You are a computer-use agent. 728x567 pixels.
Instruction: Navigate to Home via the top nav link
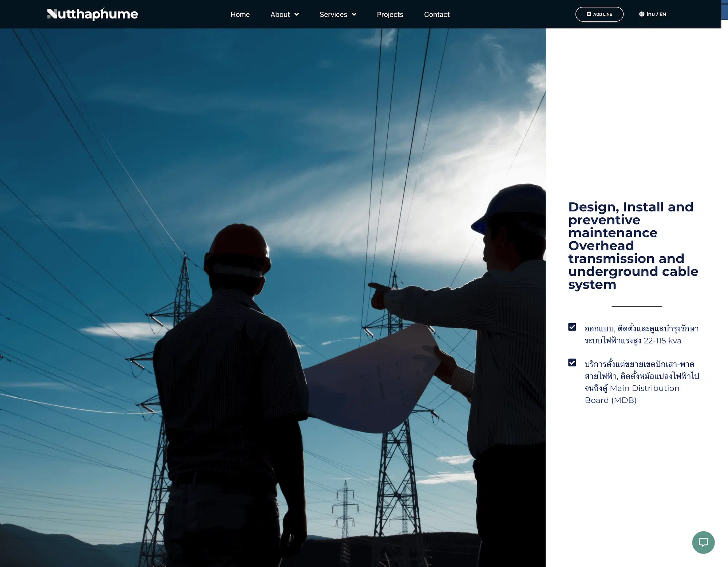pyautogui.click(x=240, y=15)
